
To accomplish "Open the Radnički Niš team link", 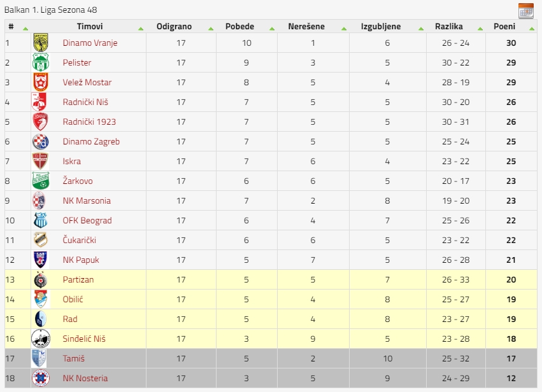I will tap(85, 102).
